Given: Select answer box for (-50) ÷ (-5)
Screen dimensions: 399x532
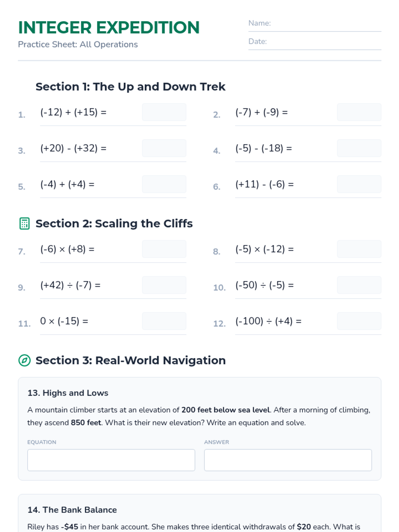Looking at the screenshot, I should [x=359, y=285].
